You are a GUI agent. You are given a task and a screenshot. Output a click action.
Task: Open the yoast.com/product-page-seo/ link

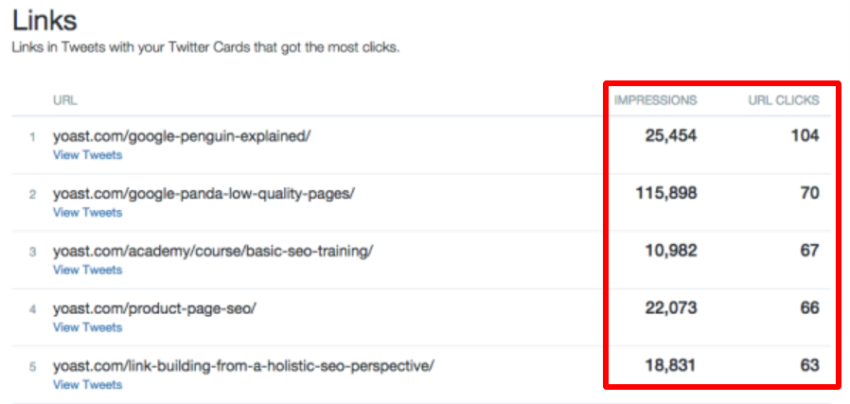tap(155, 308)
